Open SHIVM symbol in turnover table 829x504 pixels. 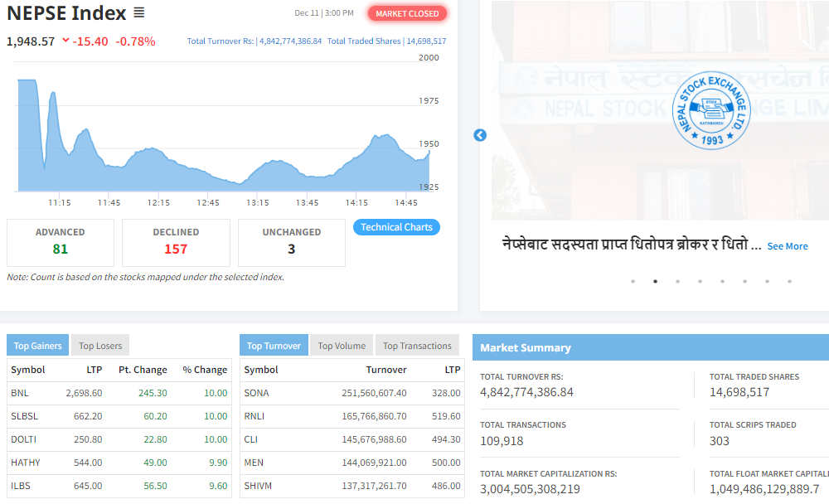pos(258,486)
